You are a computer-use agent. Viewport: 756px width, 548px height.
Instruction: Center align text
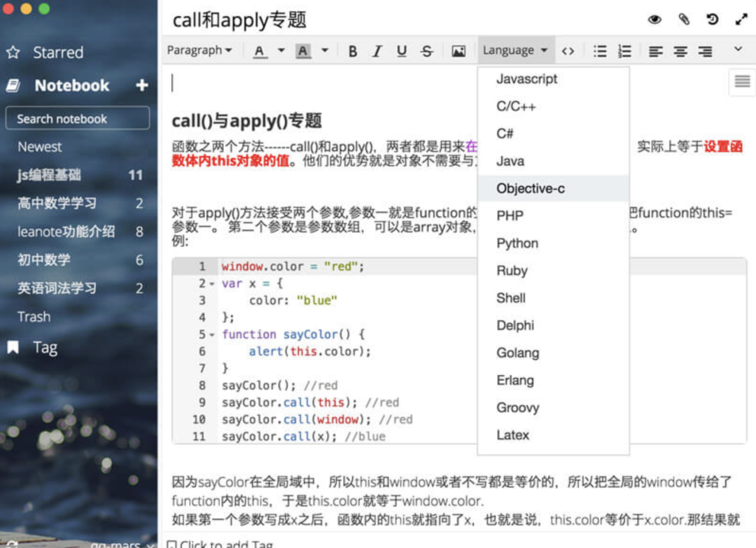point(680,50)
